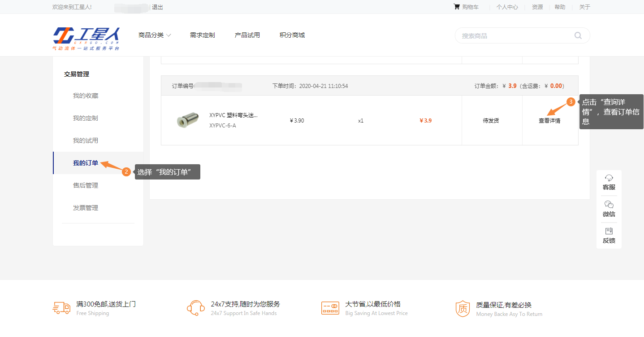Click the free shipping truck icon

(61, 308)
